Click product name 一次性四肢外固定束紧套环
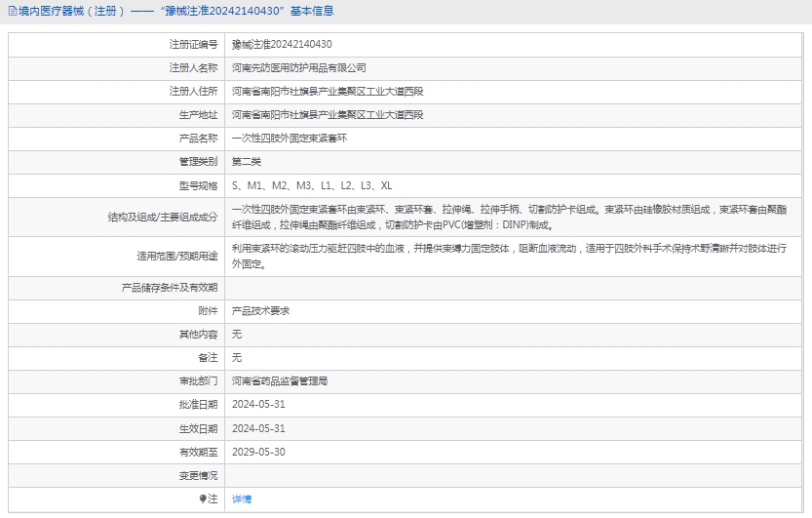The image size is (812, 518). tap(289, 138)
